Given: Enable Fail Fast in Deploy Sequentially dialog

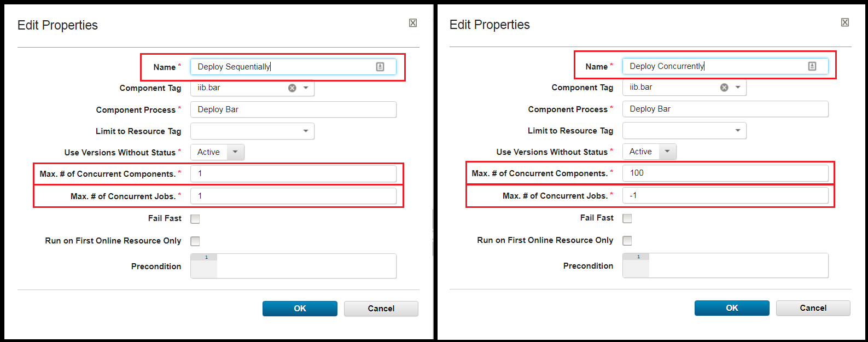Looking at the screenshot, I should [x=195, y=219].
